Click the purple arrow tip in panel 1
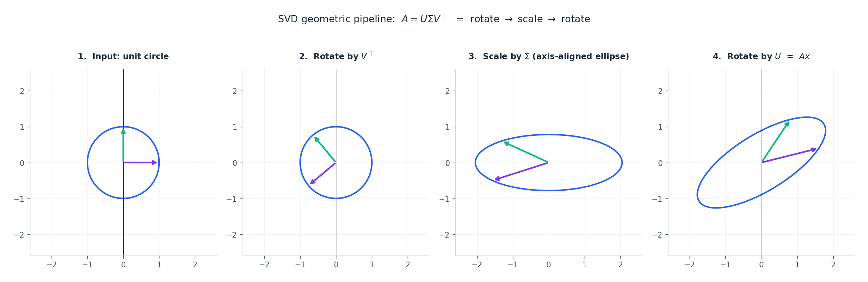The height and width of the screenshot is (282, 868). [x=155, y=163]
